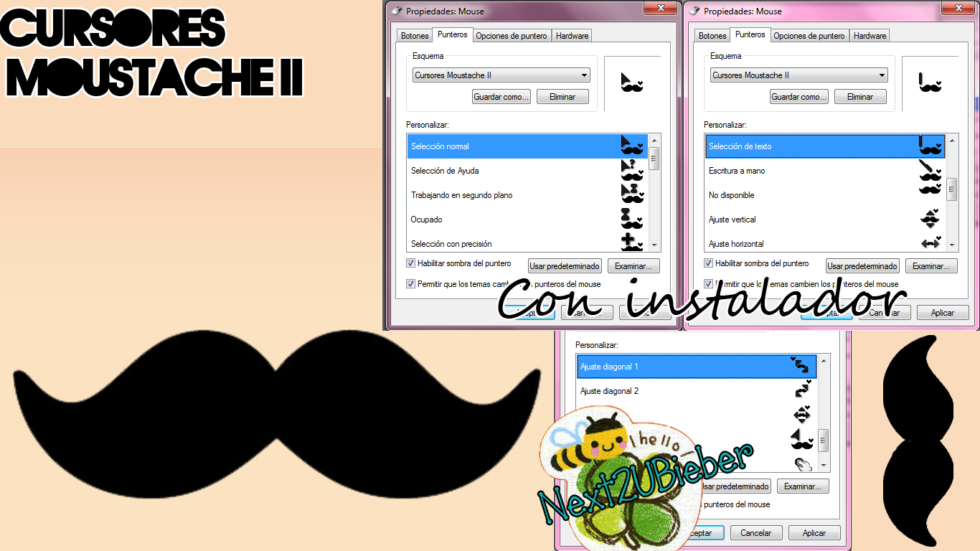The image size is (980, 551).
Task: Switch to the Opciones de puntero tab
Action: coord(512,35)
